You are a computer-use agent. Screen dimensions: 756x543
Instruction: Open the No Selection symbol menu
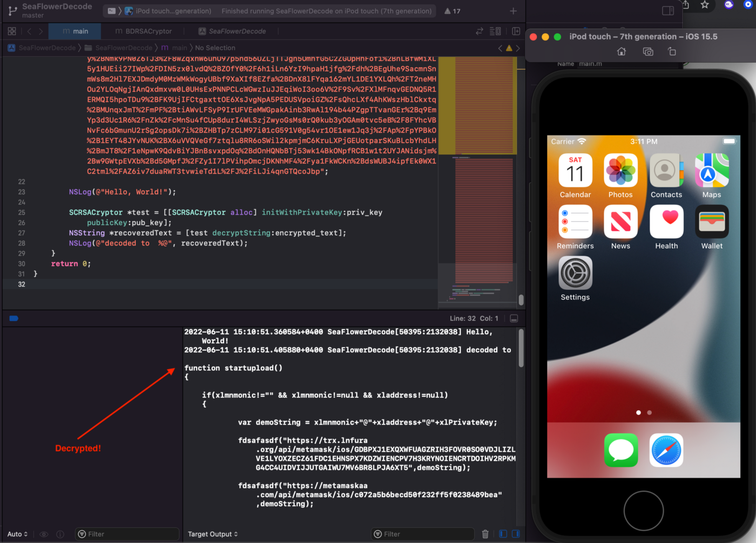click(215, 48)
